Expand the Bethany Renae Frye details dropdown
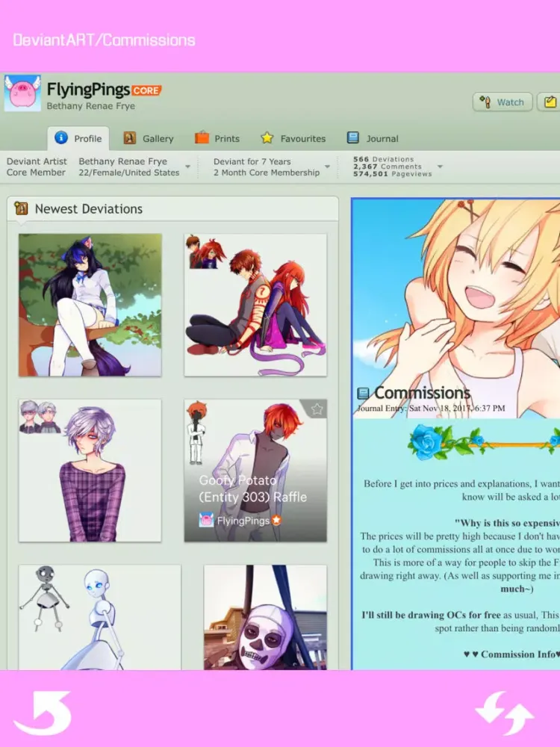 188,167
